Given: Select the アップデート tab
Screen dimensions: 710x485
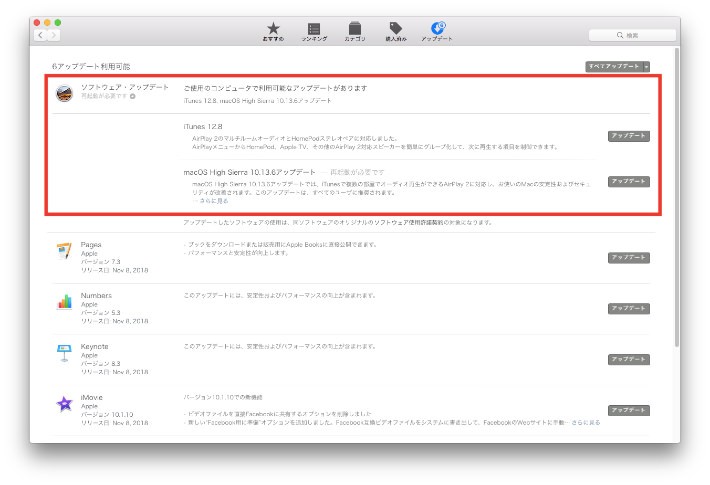Looking at the screenshot, I should point(437,32).
